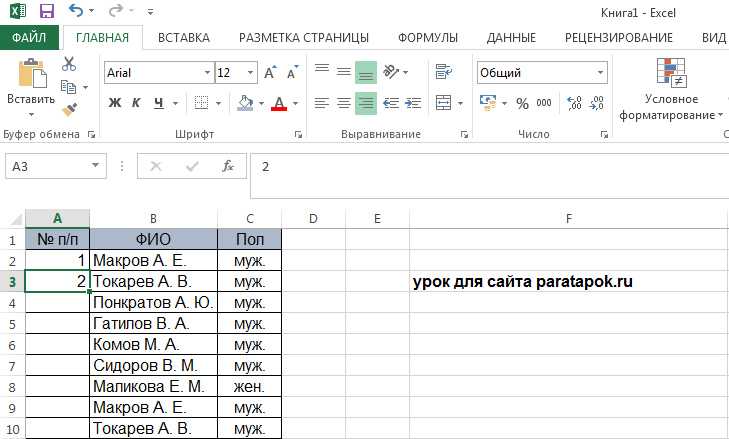Cut selection with scissors icon
The width and height of the screenshot is (729, 439).
69,64
